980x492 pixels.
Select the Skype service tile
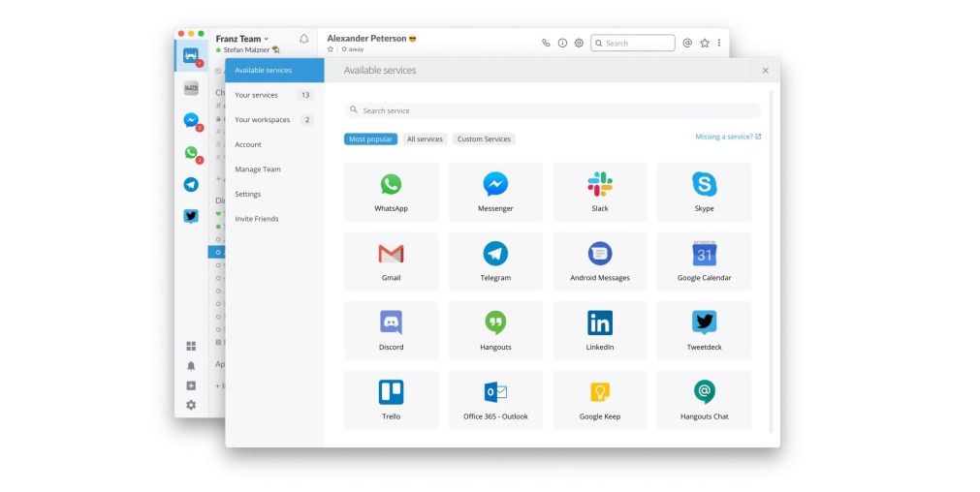click(x=704, y=192)
